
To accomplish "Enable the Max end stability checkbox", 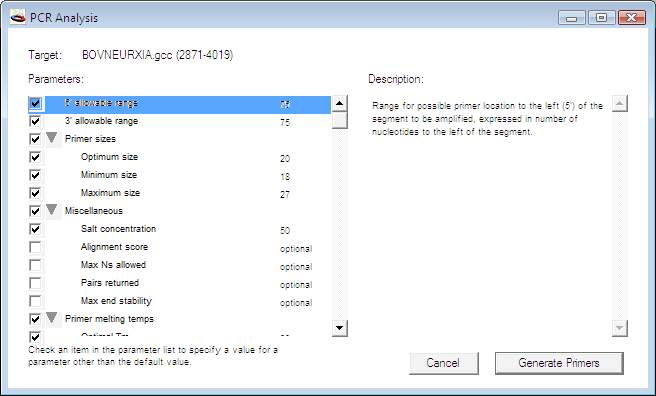I will pyautogui.click(x=36, y=301).
